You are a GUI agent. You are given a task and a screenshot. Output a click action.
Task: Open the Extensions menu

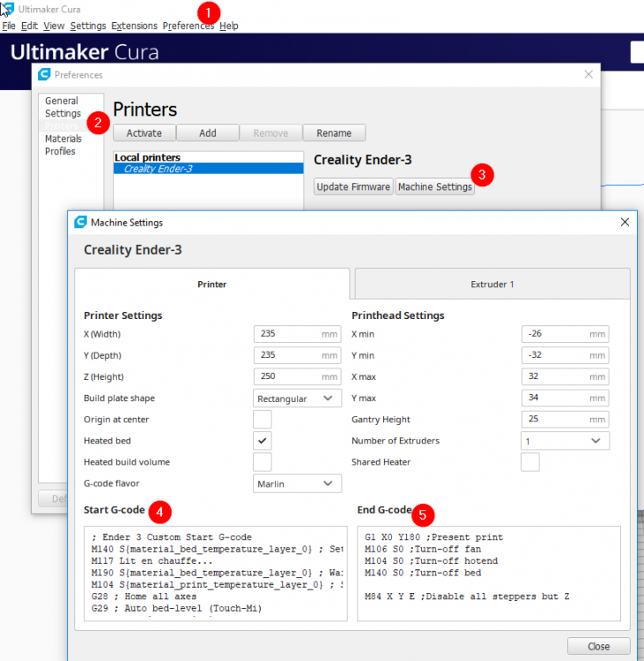pyautogui.click(x=134, y=26)
